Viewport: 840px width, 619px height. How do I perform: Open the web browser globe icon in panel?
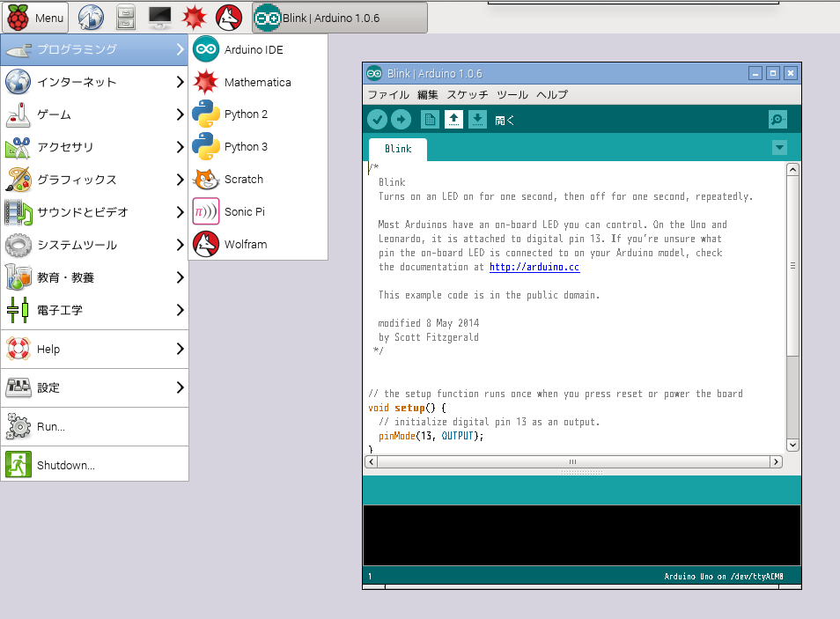tap(91, 18)
